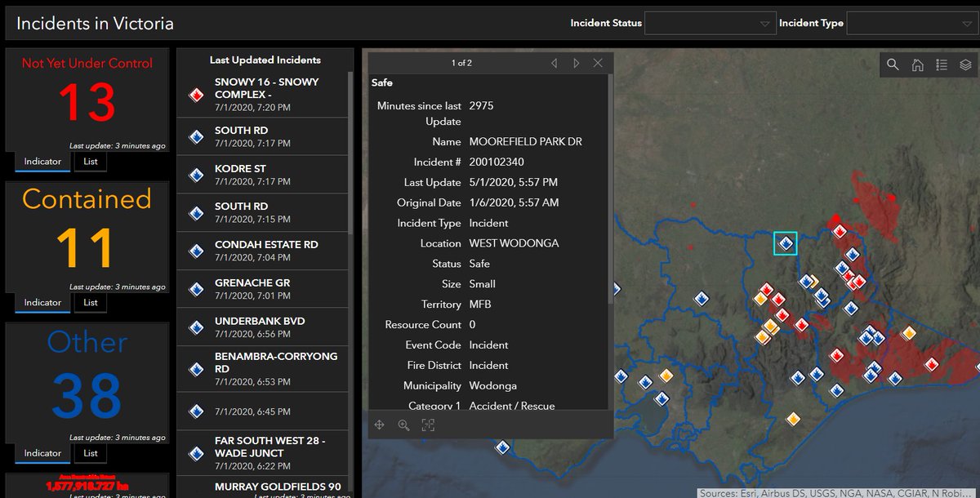Click the pan icon in popup footer

click(x=380, y=425)
